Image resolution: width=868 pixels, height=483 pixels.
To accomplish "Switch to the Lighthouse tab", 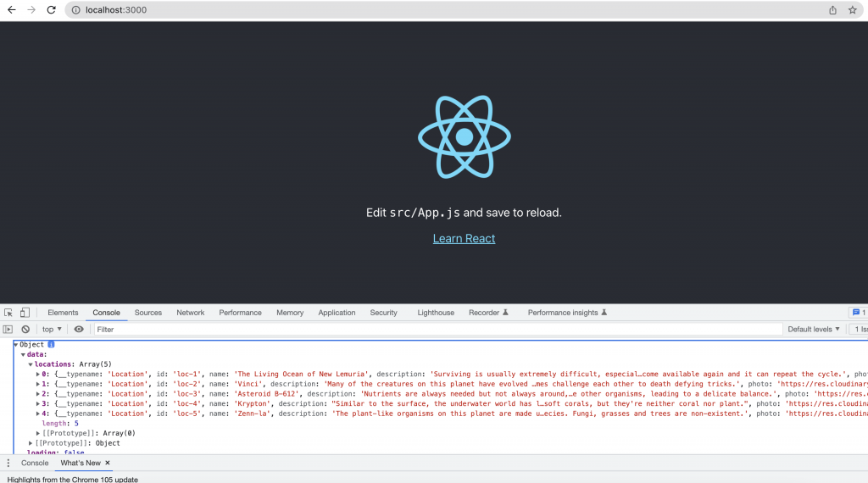I will (436, 313).
